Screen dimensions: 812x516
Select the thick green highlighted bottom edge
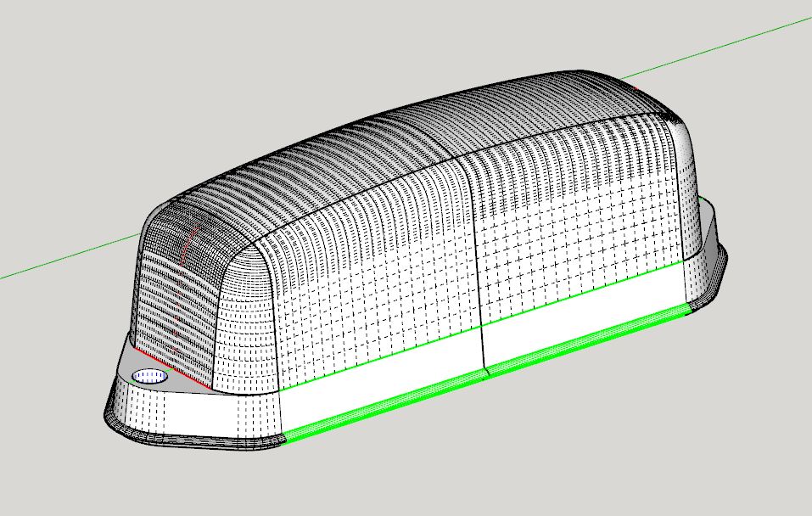487,372
